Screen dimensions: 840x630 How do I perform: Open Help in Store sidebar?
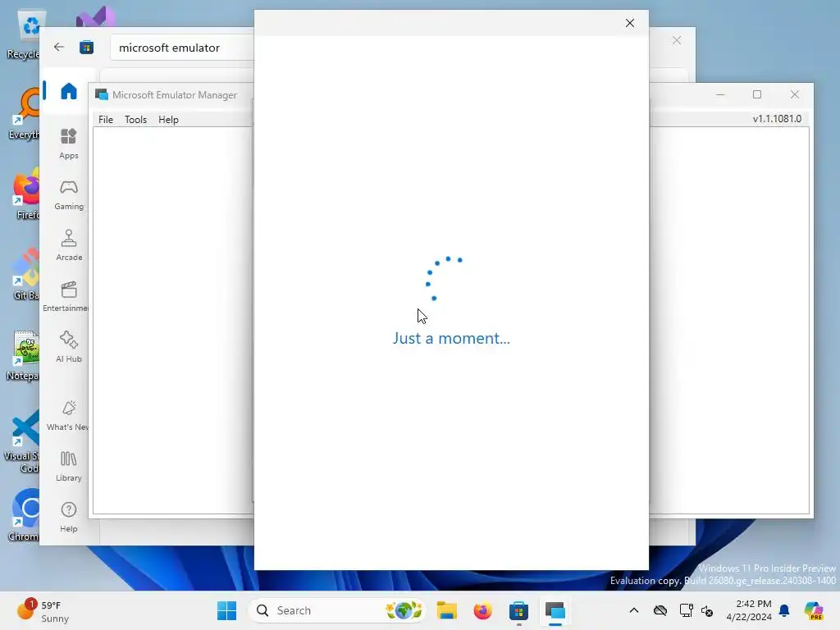pos(69,517)
